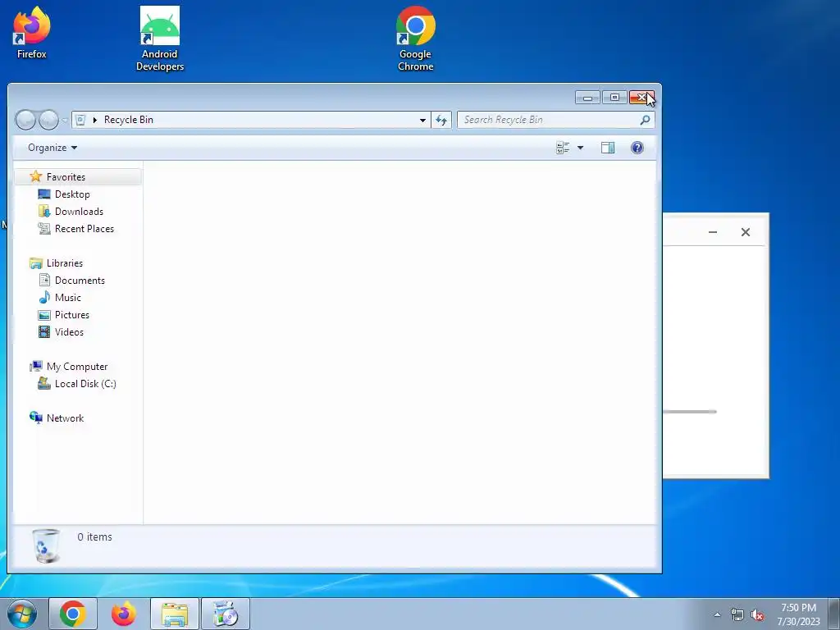Select Network in navigation pane
The width and height of the screenshot is (840, 630).
[x=65, y=418]
